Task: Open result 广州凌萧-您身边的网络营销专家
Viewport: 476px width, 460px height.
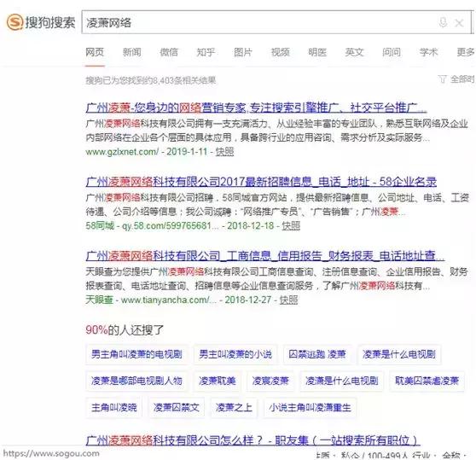Action: [256, 108]
